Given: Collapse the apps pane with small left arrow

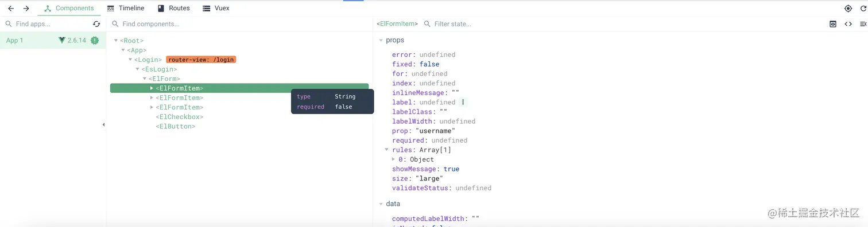Looking at the screenshot, I should coord(103,124).
